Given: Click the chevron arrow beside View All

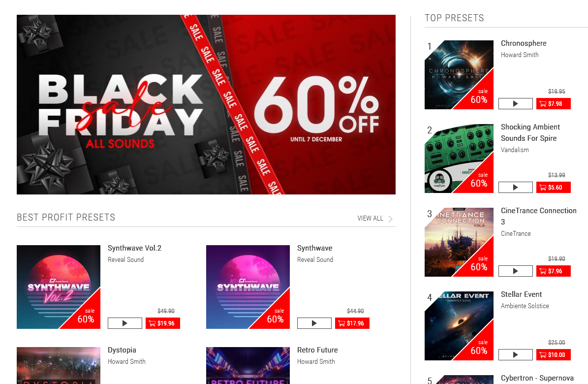Looking at the screenshot, I should (x=390, y=219).
